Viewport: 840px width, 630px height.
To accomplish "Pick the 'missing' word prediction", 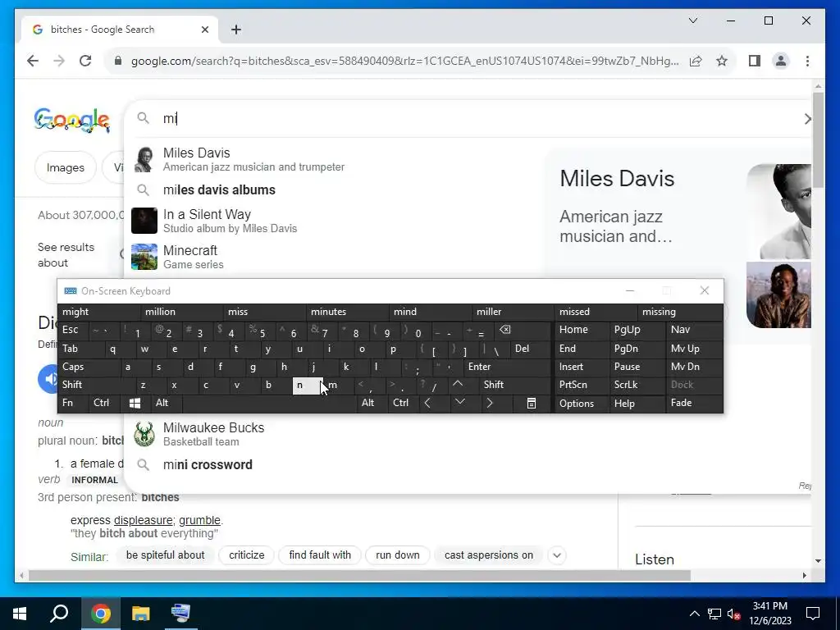I will pos(680,312).
